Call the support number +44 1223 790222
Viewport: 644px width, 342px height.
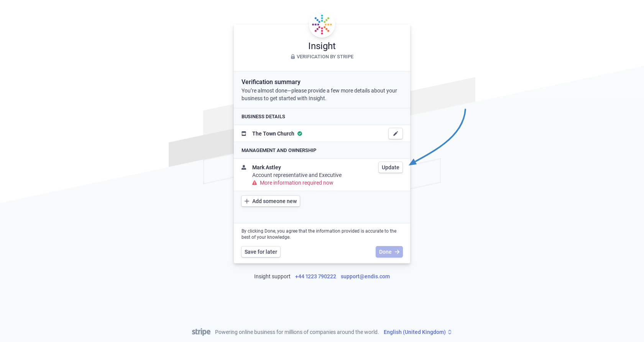point(315,276)
